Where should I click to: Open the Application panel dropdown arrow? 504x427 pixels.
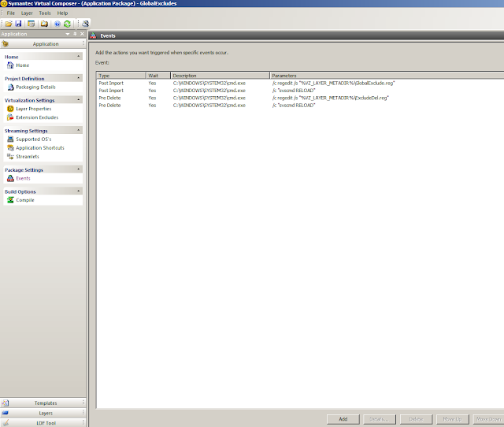coord(68,34)
